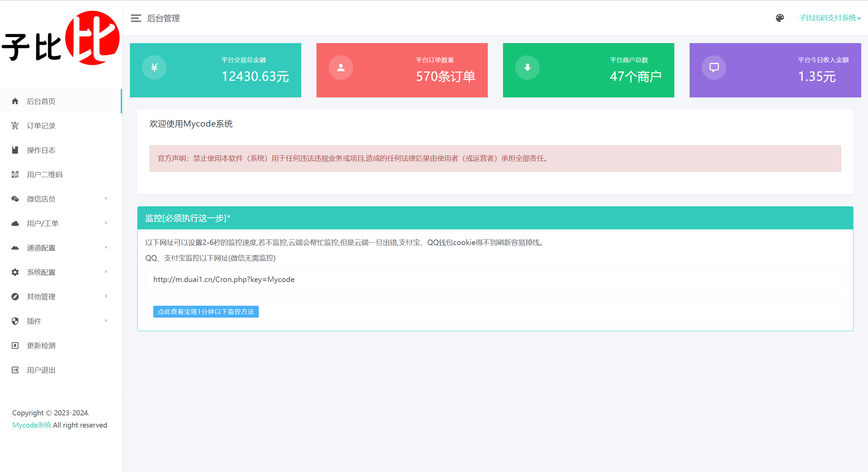
Task: Expand the 插件 submenu chevron
Action: (x=106, y=321)
